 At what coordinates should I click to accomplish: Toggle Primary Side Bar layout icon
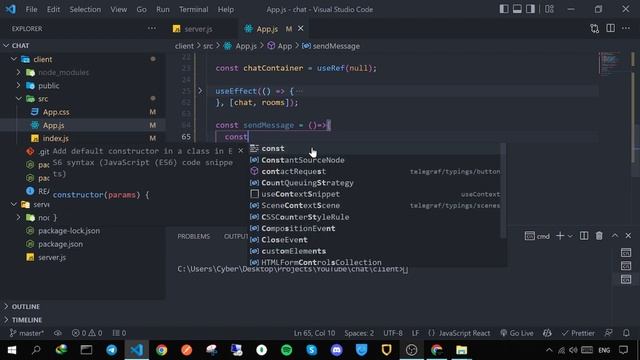[x=504, y=9]
